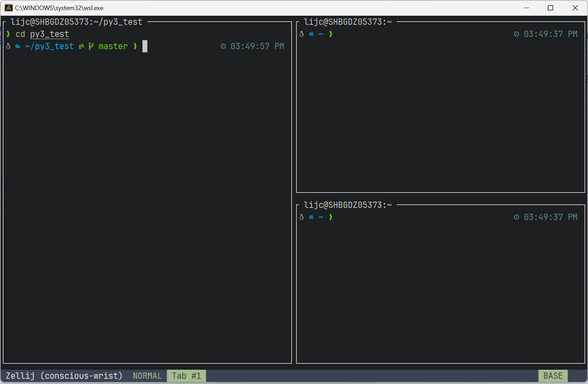Click the NORMAL mode indicator
The image size is (588, 384).
coord(147,376)
